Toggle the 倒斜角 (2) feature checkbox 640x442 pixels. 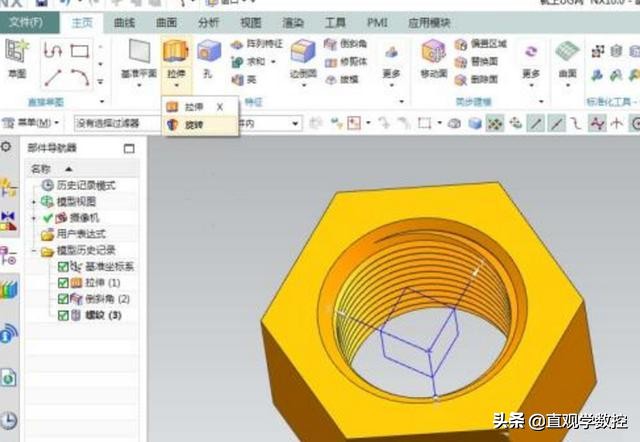[x=63, y=299]
